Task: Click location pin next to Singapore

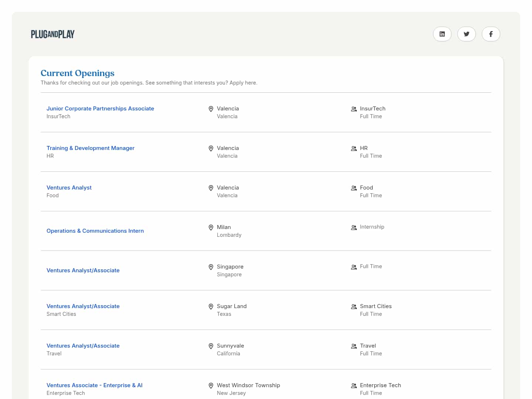Action: [x=211, y=267]
